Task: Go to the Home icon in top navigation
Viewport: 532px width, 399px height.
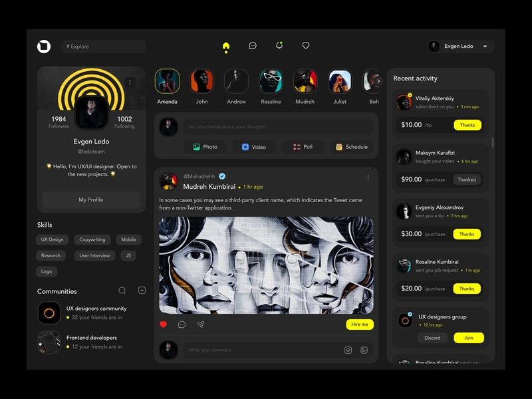Action: [x=226, y=46]
